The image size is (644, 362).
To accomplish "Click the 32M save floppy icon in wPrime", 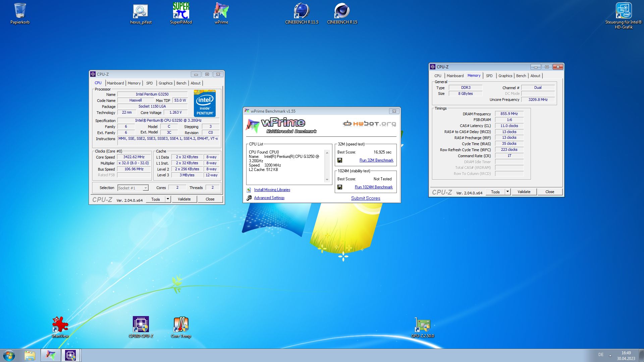I will click(x=340, y=161).
